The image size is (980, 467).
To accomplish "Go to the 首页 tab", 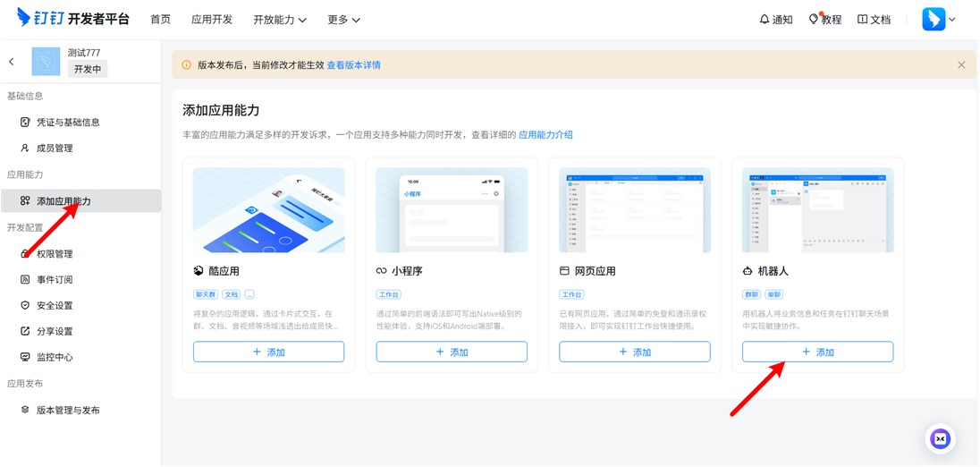I will (160, 20).
